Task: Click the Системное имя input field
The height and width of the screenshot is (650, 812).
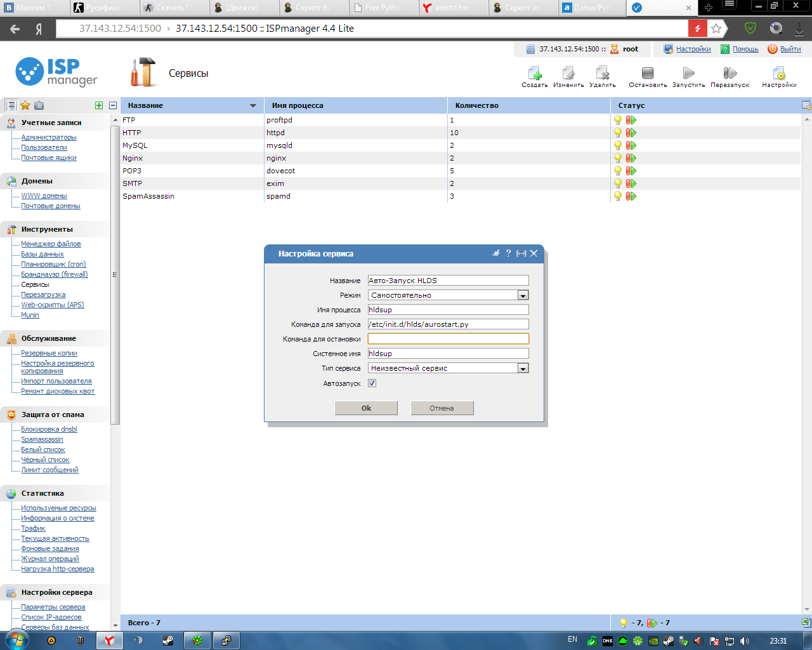Action: [448, 354]
